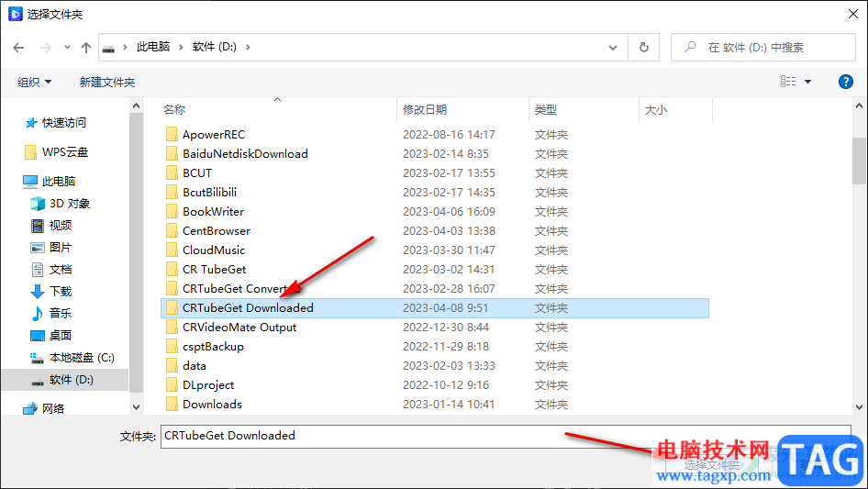The image size is (868, 489).
Task: Select the CentBrowser folder icon
Action: pos(172,231)
